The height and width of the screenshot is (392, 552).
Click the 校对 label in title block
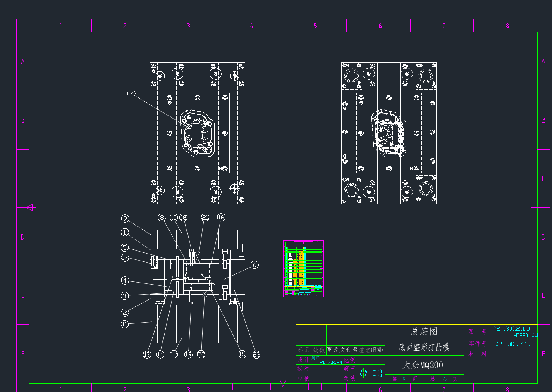(x=303, y=368)
